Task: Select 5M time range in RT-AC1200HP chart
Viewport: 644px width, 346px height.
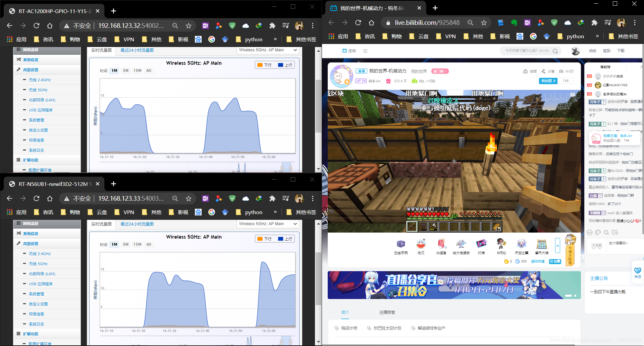Action: point(126,70)
